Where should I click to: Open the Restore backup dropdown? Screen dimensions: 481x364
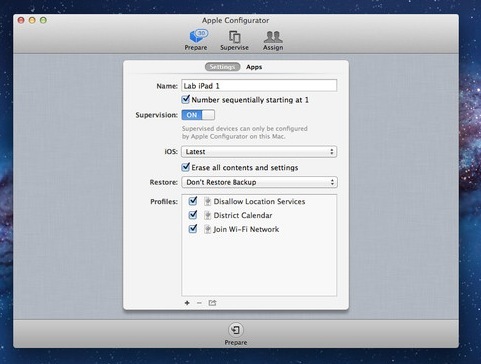pos(259,182)
